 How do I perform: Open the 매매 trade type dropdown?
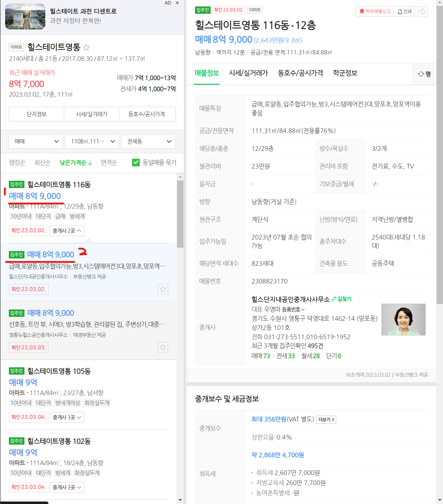[x=36, y=141]
